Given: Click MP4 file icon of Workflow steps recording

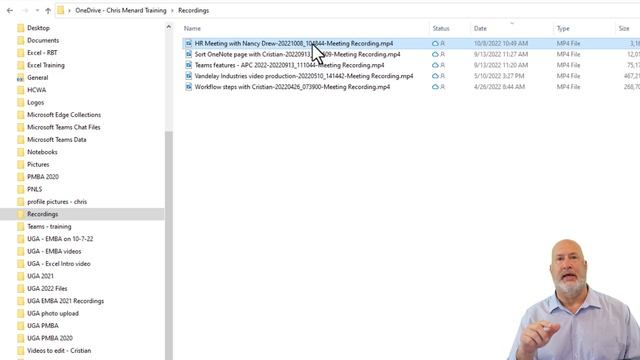Looking at the screenshot, I should [189, 87].
